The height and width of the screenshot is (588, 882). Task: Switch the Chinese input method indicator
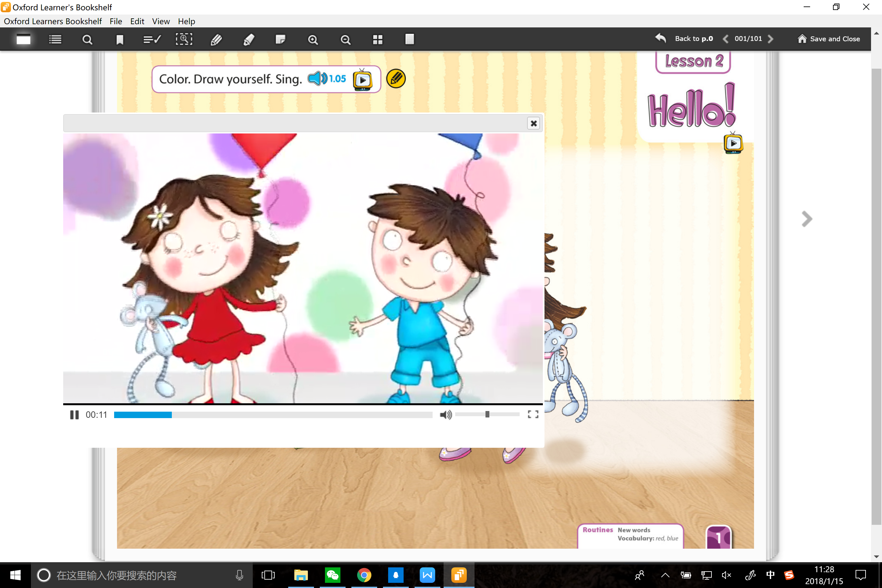770,575
